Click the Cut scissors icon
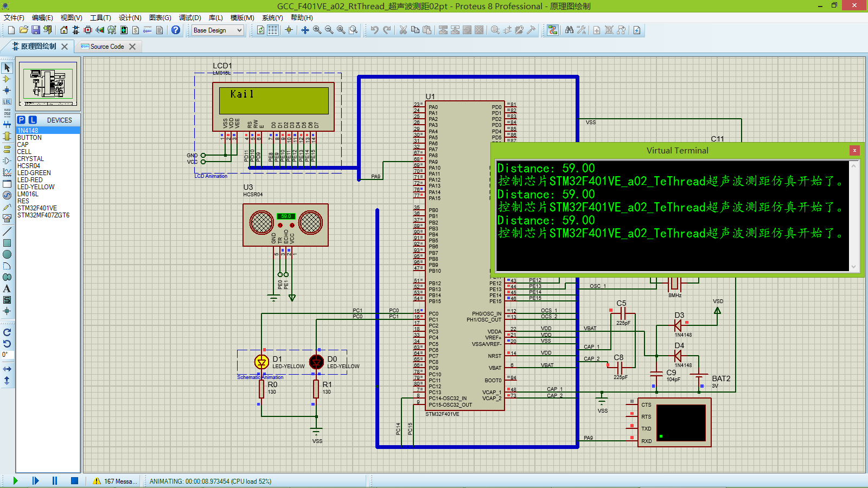Screen dimensions: 868x488 click(403, 30)
